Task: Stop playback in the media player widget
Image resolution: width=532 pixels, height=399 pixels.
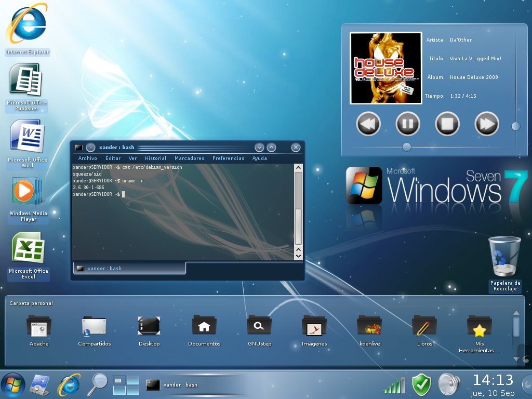Action: pyautogui.click(x=447, y=124)
